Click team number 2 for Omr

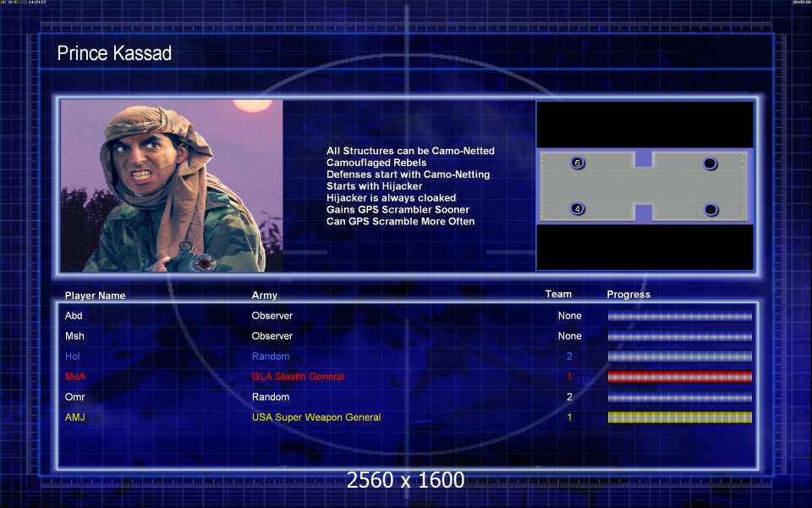pyautogui.click(x=569, y=397)
